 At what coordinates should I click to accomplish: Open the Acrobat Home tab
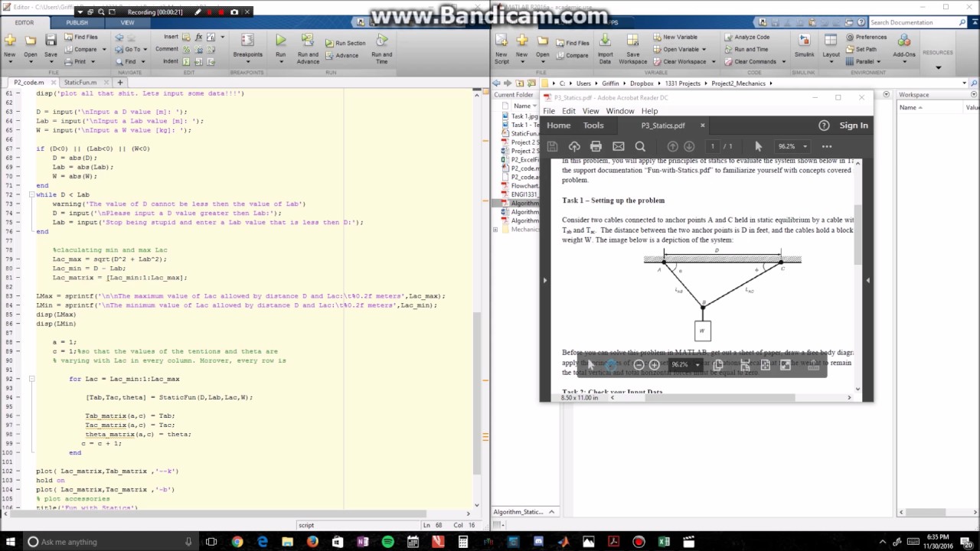pos(558,126)
